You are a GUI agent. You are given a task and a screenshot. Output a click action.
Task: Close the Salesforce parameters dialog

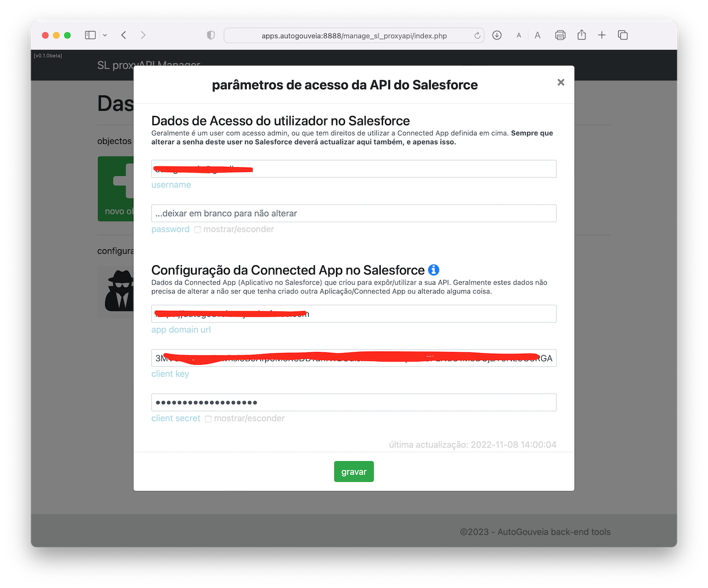[561, 82]
